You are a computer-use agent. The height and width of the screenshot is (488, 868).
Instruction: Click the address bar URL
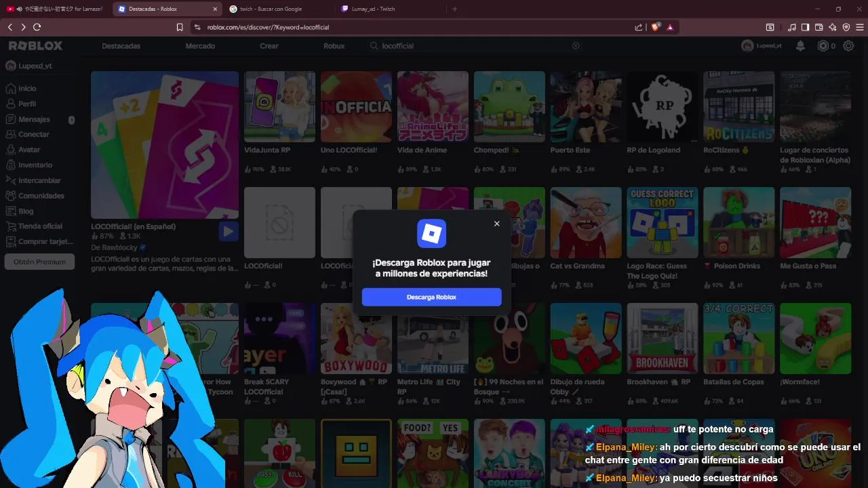(268, 27)
